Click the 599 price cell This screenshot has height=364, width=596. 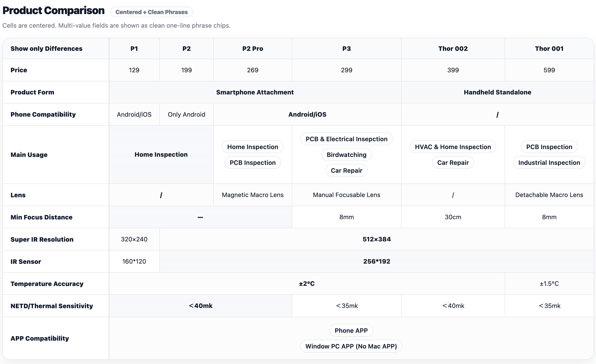tap(549, 70)
